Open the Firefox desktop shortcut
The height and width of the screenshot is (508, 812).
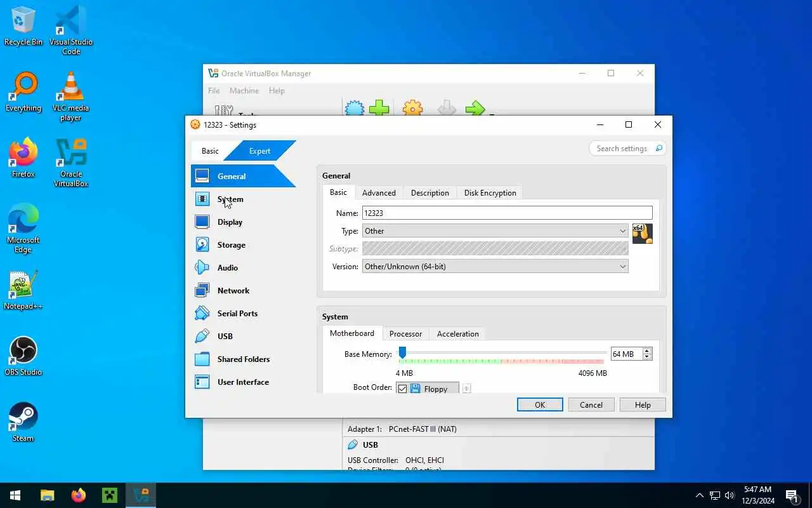(23, 159)
